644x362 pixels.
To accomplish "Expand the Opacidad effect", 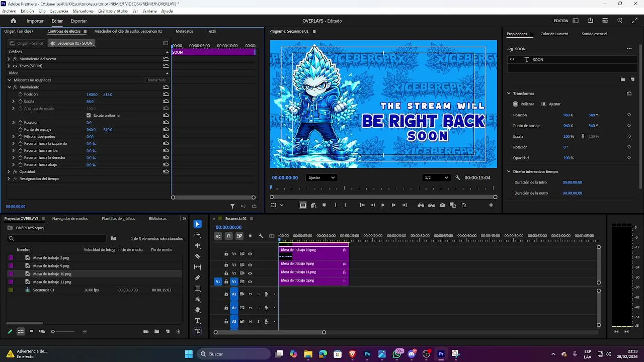I will coord(9,171).
